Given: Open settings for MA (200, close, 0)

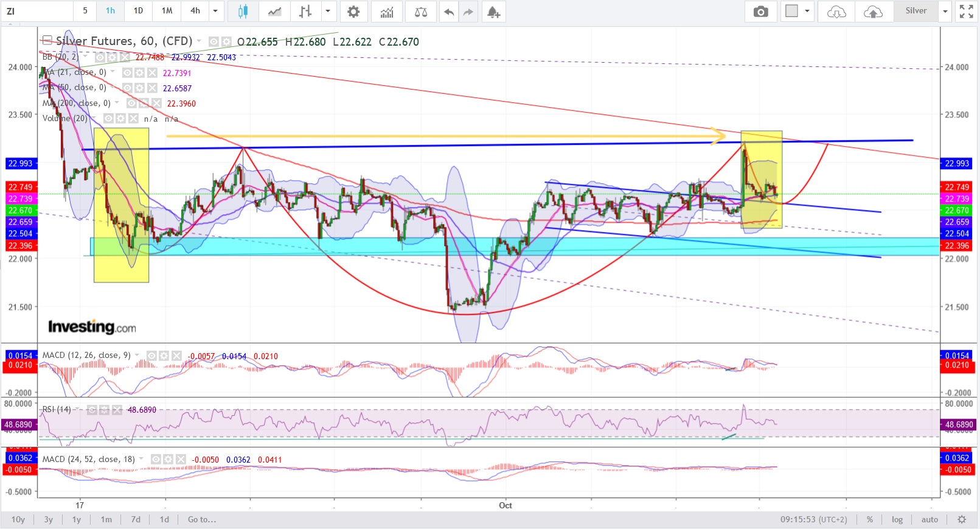Looking at the screenshot, I should (144, 103).
